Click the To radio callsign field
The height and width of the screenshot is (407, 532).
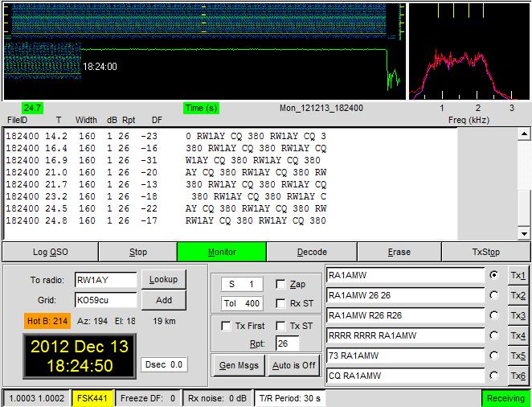pos(106,280)
